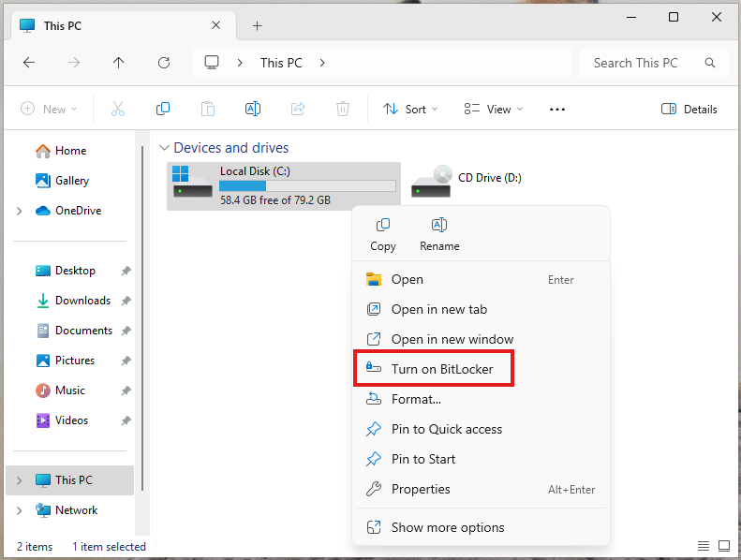Screen dimensions: 741x560
Task: Click the Copy icon in context menu
Action: (382, 226)
